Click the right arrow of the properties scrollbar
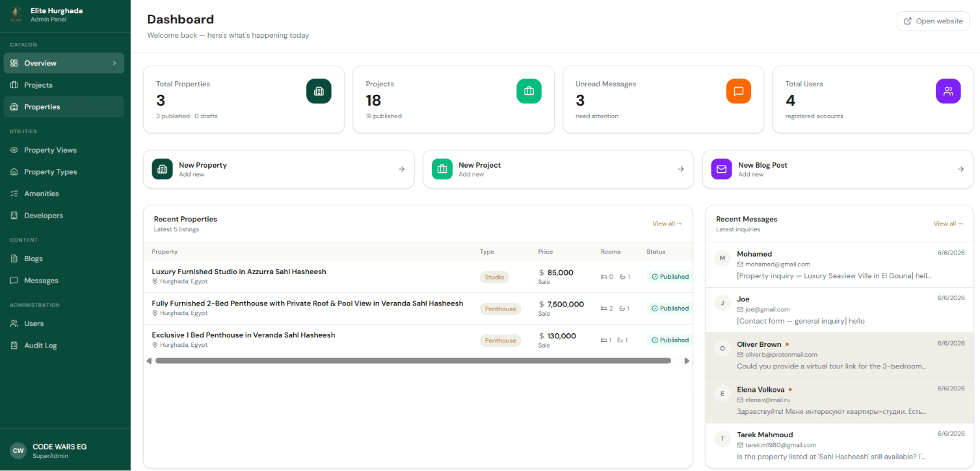This screenshot has height=471, width=980. [687, 361]
